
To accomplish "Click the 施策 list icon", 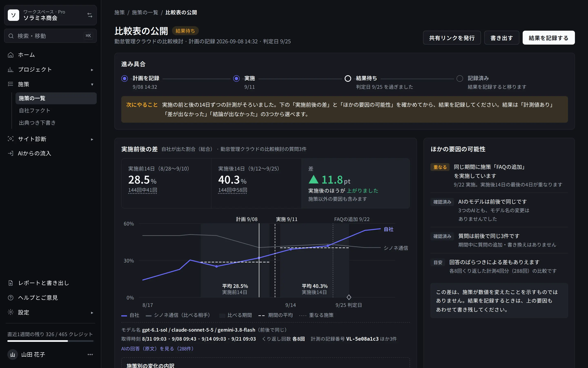I will click(x=10, y=84).
